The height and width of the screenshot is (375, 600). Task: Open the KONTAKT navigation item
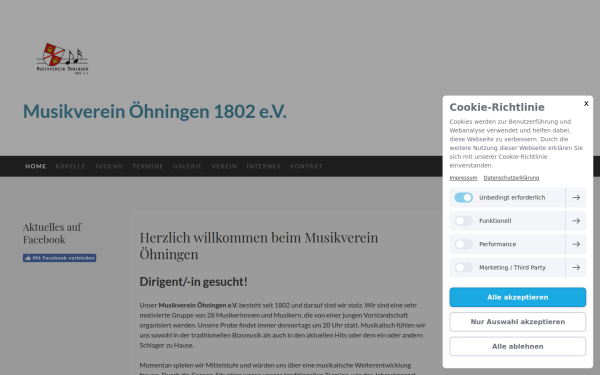pos(306,166)
